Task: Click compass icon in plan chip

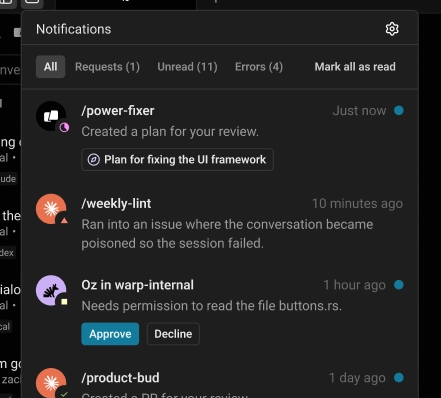Action: coord(94,160)
